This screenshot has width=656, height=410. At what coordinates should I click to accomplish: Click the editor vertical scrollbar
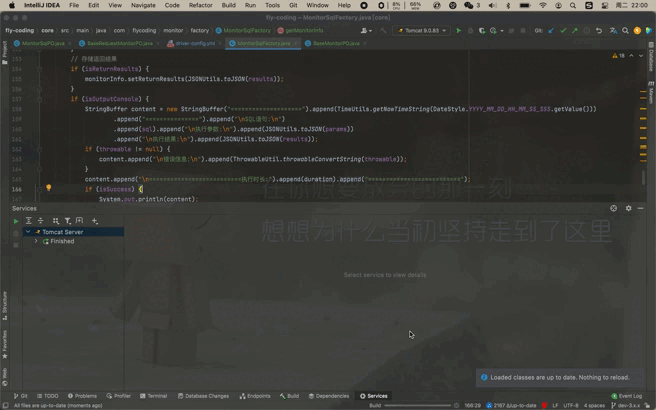click(x=643, y=177)
